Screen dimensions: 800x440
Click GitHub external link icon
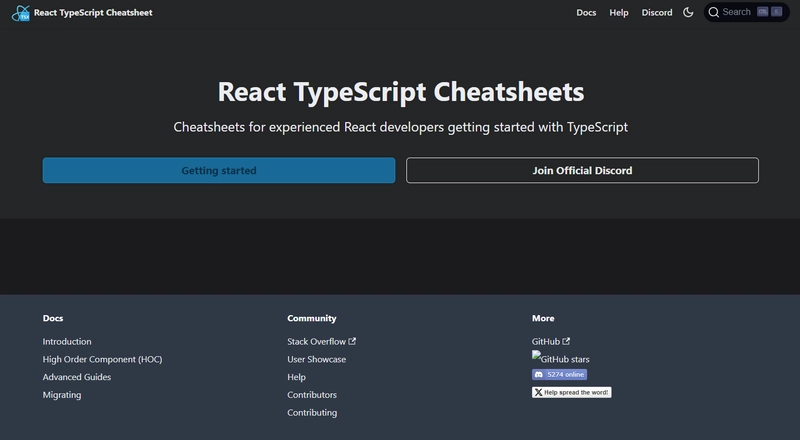tap(566, 341)
